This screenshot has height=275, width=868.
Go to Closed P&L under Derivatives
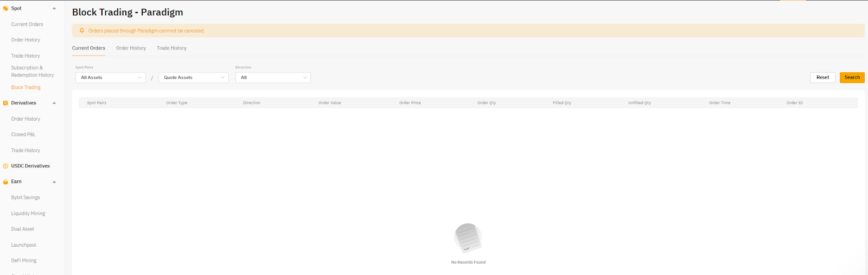[23, 135]
